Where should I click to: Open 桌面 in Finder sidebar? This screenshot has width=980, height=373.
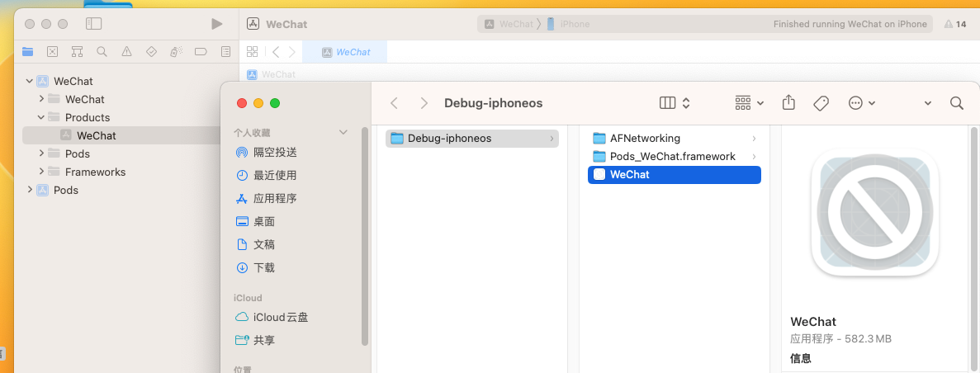256,222
